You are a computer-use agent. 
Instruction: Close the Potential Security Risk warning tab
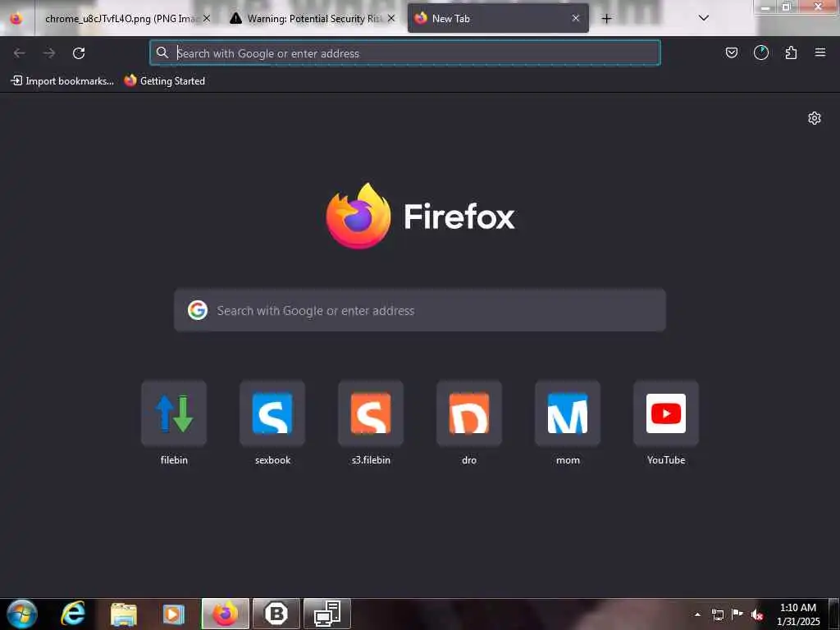tap(391, 18)
